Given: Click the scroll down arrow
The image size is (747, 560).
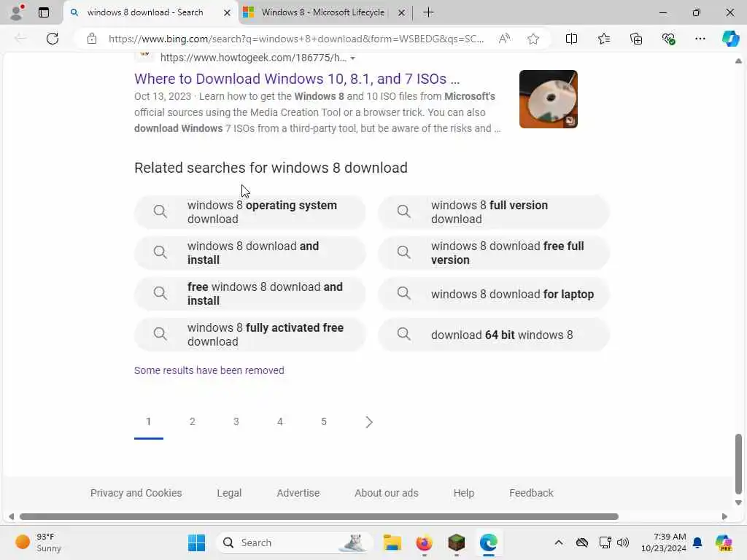Looking at the screenshot, I should tap(738, 503).
